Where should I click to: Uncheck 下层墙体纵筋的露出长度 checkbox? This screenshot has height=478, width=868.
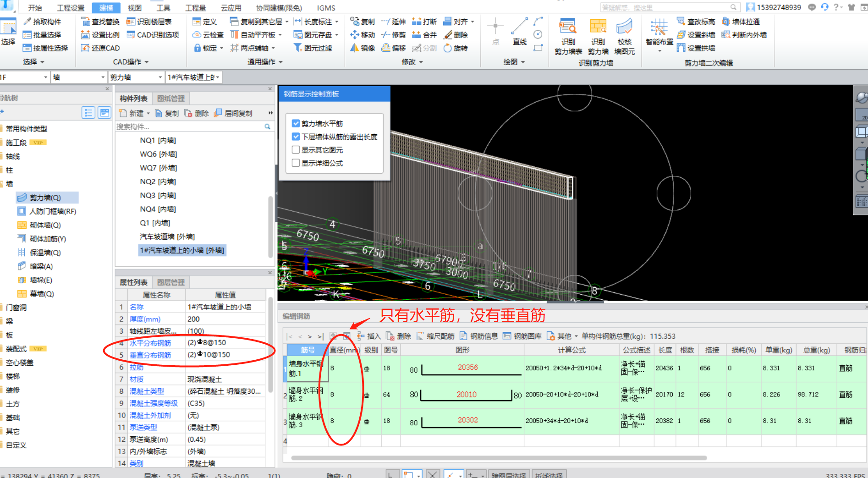(x=296, y=137)
